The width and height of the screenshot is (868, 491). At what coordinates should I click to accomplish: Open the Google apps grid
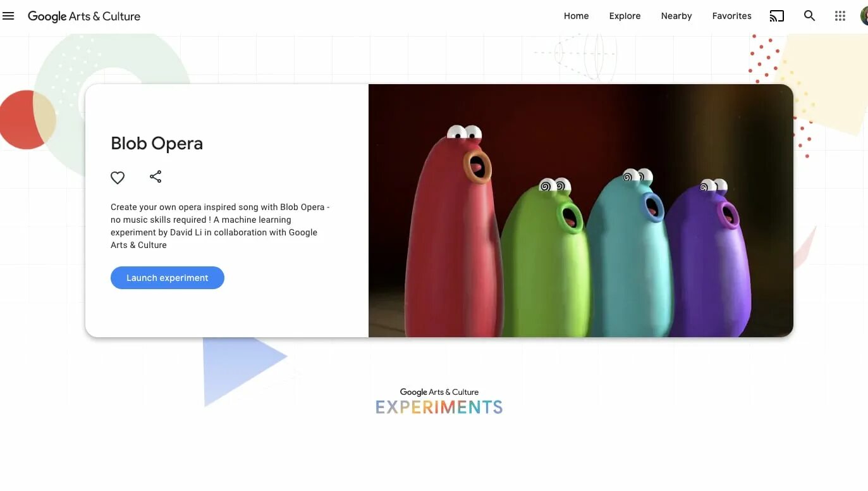(840, 16)
